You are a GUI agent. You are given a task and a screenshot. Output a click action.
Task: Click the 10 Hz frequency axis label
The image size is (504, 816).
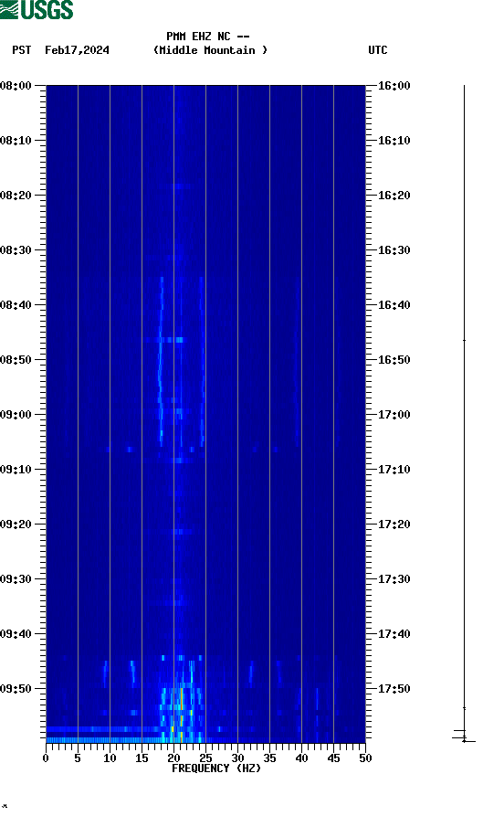(110, 758)
